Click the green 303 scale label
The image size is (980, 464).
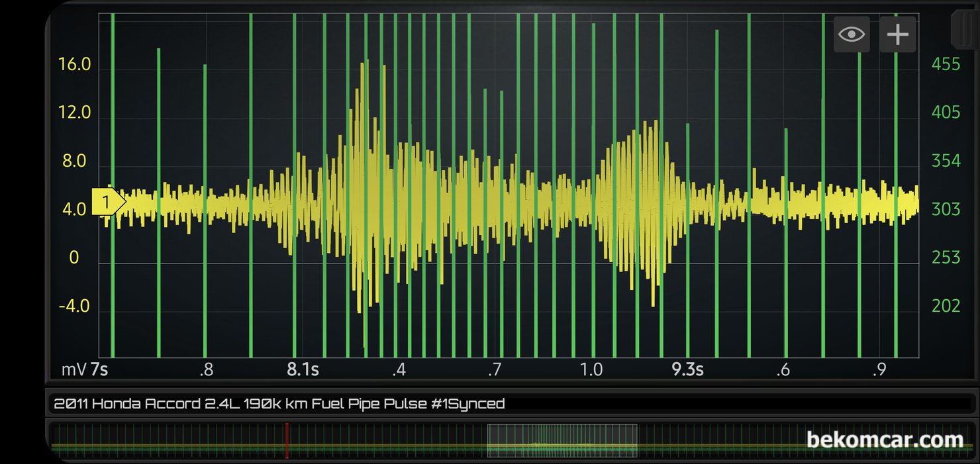(946, 210)
